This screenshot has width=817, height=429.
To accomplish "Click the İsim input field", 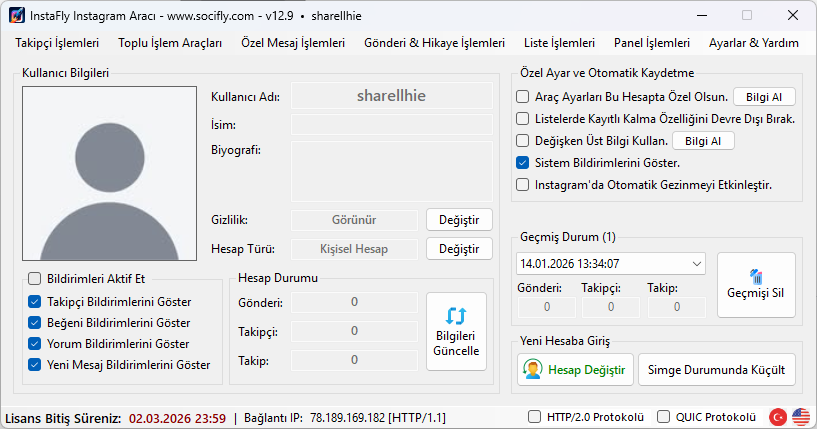I will click(391, 125).
